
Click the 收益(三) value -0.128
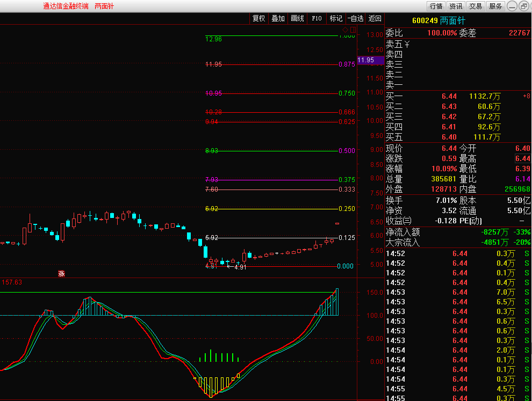446,221
